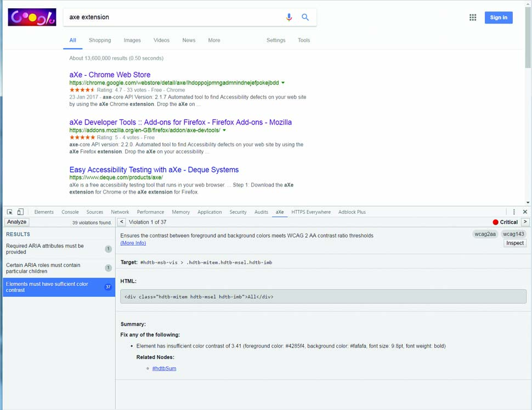Open the Network DevTools tab
Screen dimensions: 532x410
click(x=120, y=212)
